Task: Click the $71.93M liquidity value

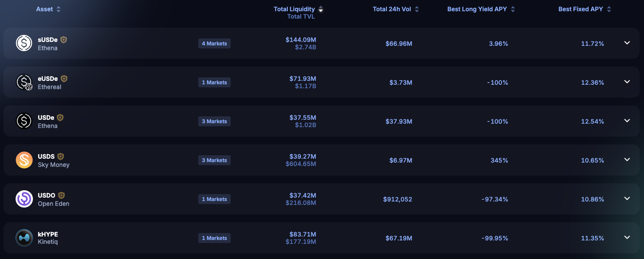Action: [x=303, y=79]
